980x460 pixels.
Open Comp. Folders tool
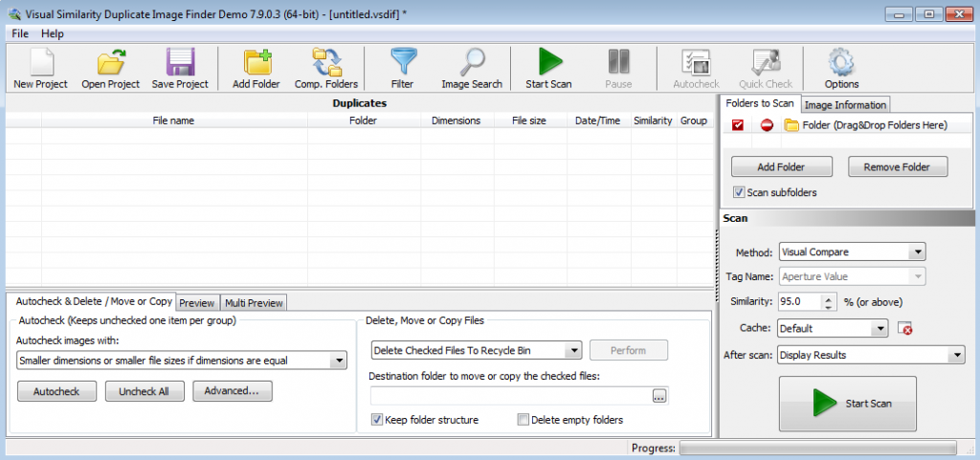[x=326, y=69]
